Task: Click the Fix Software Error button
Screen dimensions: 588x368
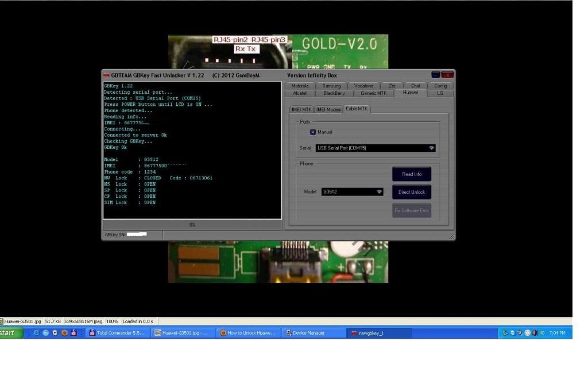Action: click(x=412, y=210)
